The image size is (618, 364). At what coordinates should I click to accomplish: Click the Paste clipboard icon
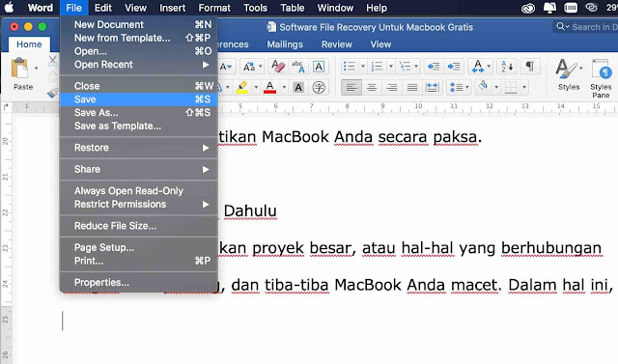pos(19,69)
